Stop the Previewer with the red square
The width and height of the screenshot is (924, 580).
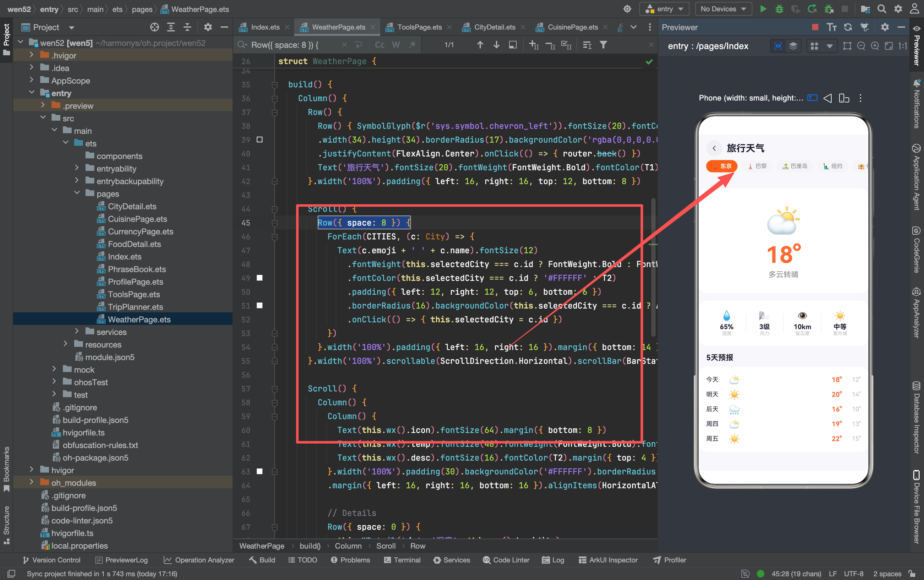coord(815,27)
